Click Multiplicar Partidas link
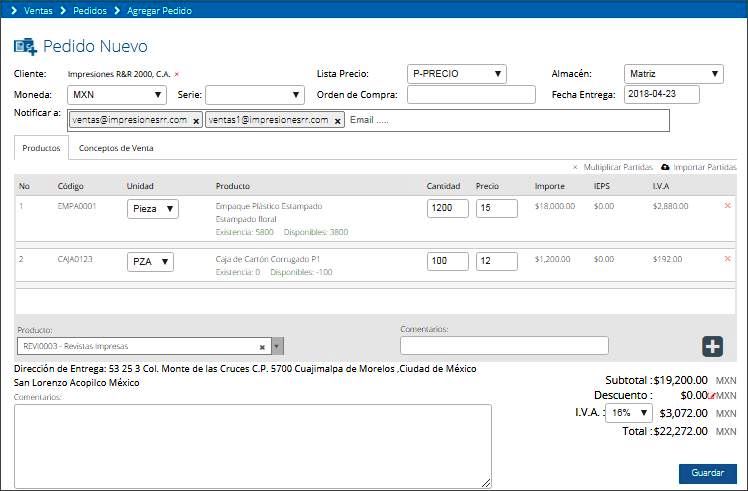Viewport: 748px width, 491px height. click(618, 167)
